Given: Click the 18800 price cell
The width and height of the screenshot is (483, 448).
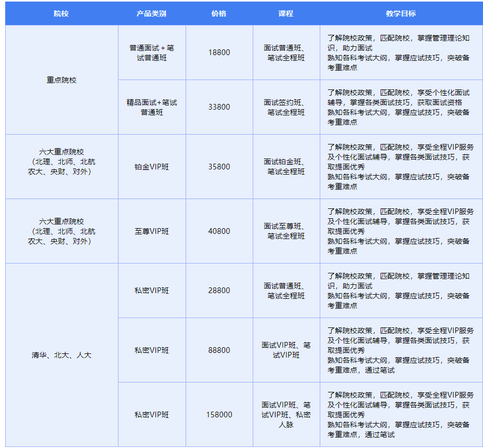Looking at the screenshot, I should coord(219,52).
